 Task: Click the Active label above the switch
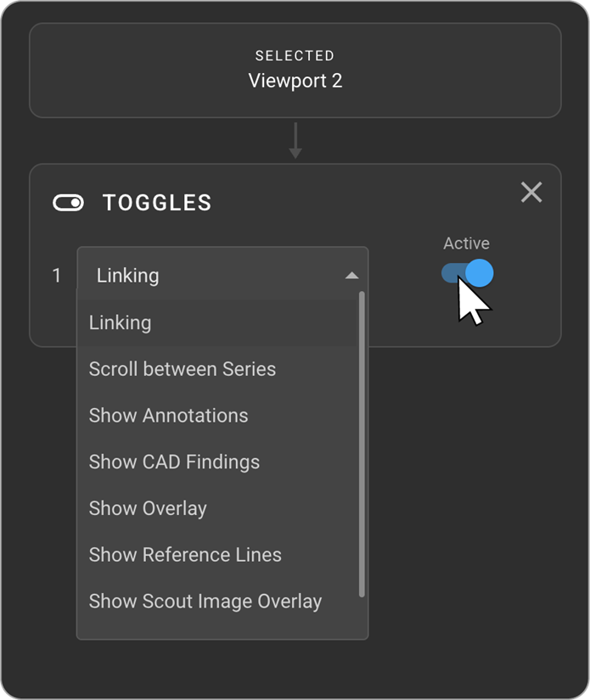[x=466, y=244]
